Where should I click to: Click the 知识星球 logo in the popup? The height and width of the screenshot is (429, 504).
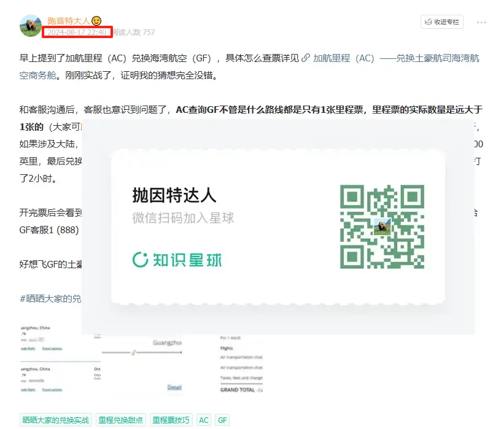point(177,260)
